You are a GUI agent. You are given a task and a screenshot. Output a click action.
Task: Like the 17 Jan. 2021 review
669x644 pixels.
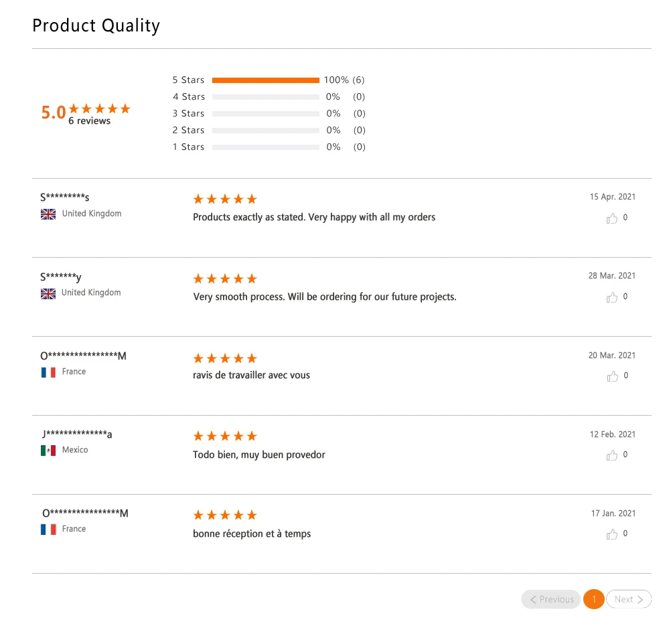(612, 534)
